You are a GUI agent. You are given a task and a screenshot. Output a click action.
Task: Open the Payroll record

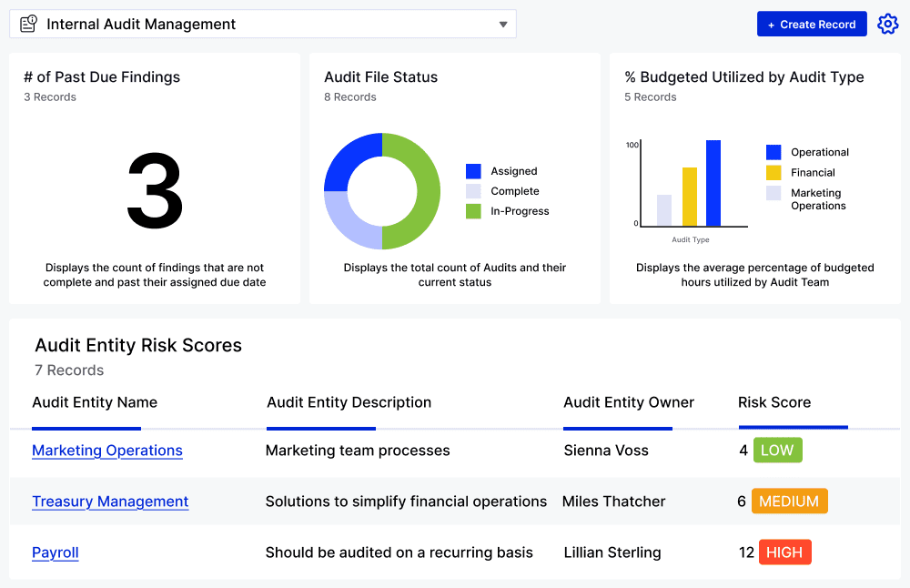click(55, 553)
